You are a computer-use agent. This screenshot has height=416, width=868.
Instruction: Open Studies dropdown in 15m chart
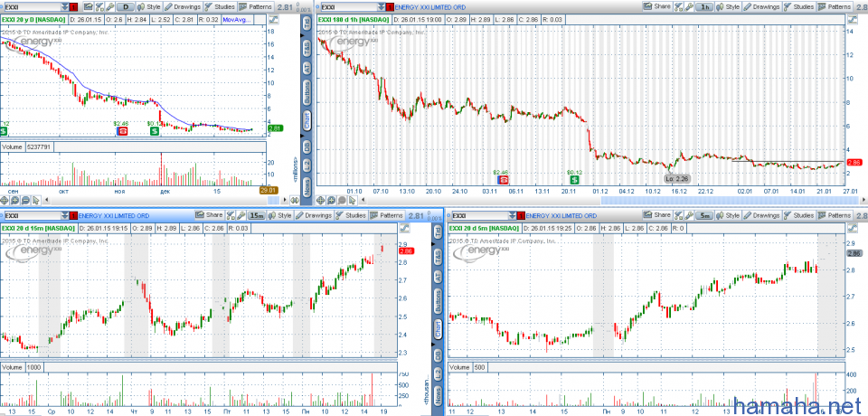(x=351, y=215)
